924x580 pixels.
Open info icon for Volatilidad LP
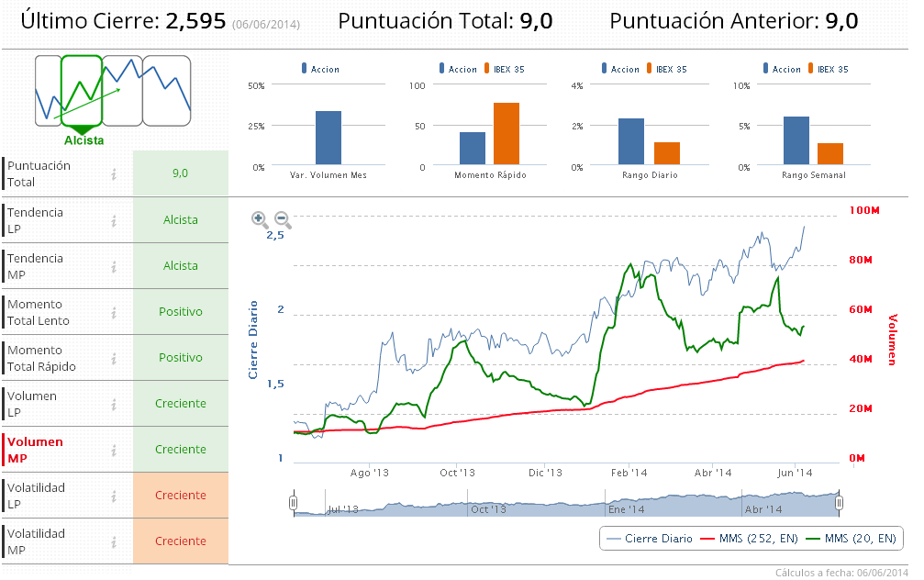pos(114,496)
